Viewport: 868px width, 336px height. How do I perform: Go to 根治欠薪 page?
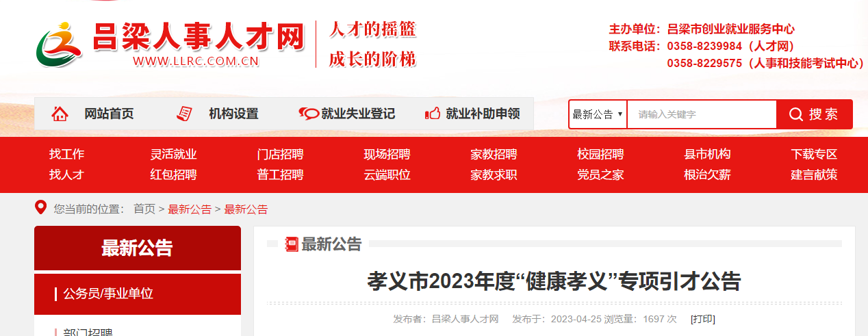pyautogui.click(x=707, y=175)
